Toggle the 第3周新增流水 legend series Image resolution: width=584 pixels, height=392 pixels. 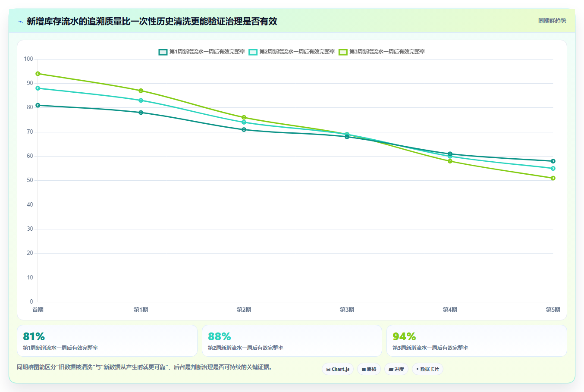(x=382, y=52)
